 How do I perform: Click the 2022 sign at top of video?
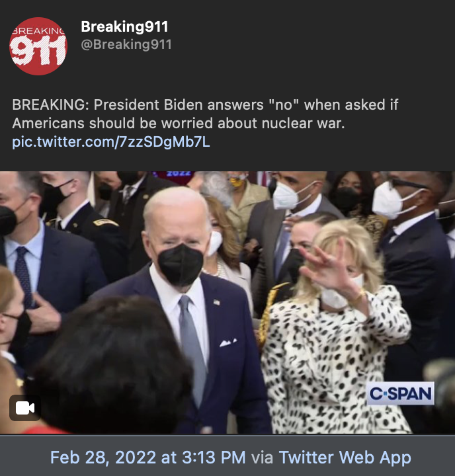coord(179,173)
